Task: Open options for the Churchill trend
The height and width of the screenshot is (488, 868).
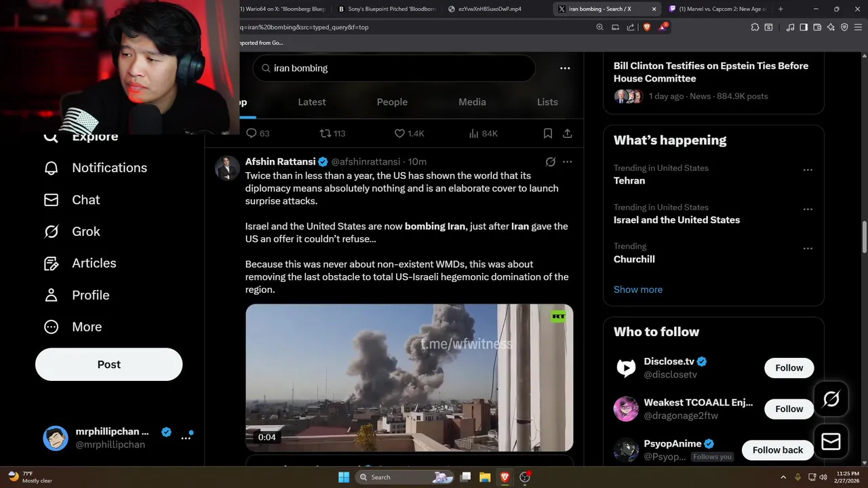Action: pos(808,249)
